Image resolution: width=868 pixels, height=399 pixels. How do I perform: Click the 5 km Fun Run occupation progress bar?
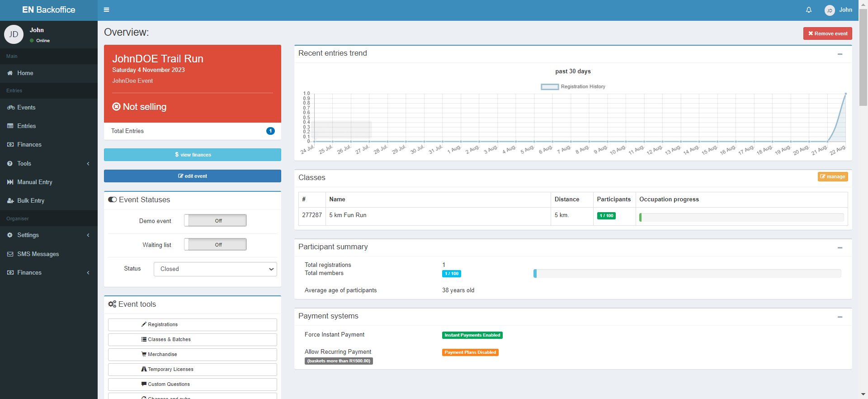click(741, 218)
